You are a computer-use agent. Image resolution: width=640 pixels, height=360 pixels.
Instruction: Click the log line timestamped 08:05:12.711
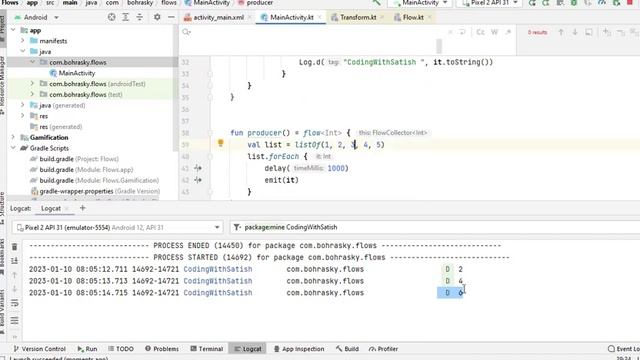[246, 269]
